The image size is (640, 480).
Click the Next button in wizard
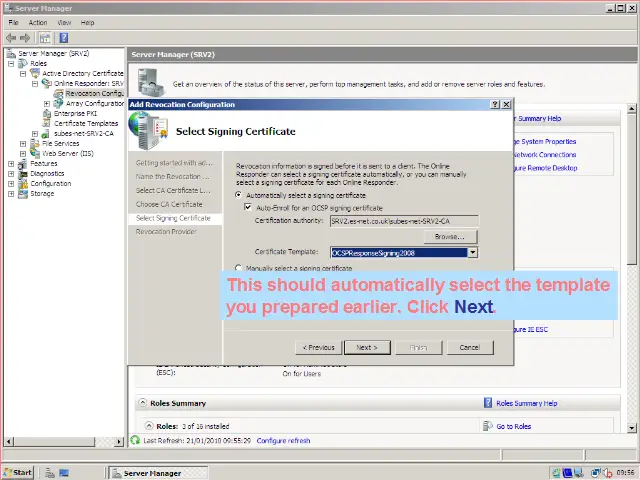[367, 347]
